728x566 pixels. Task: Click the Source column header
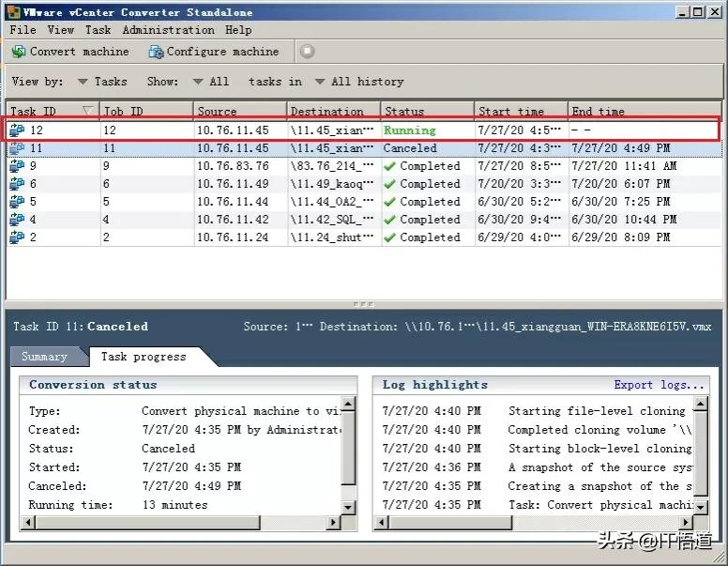click(x=240, y=111)
